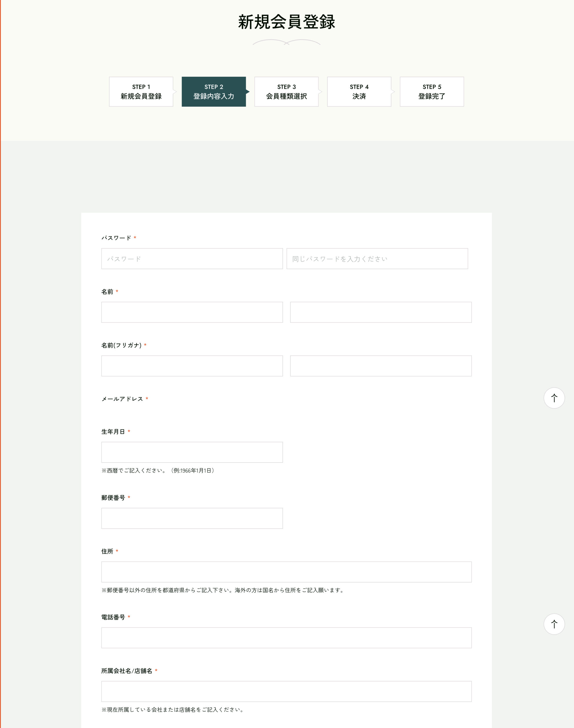Click the 電話番号 label
The height and width of the screenshot is (728, 574).
point(113,617)
